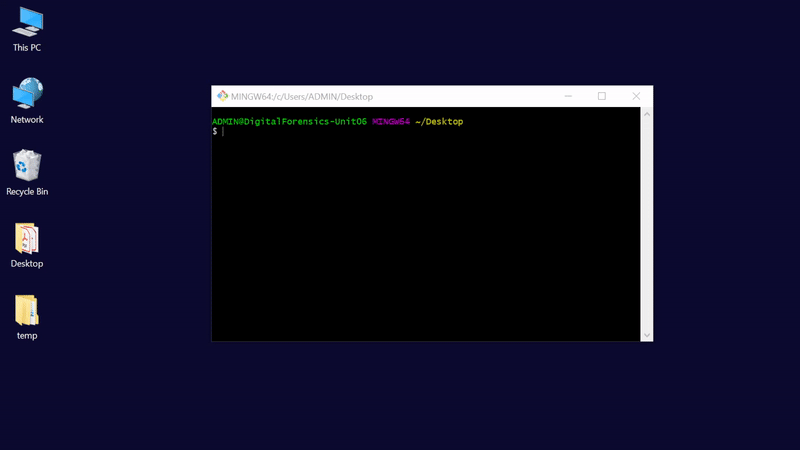Close the MINGW64 terminal window
Image resolution: width=800 pixels, height=450 pixels.
pos(636,96)
